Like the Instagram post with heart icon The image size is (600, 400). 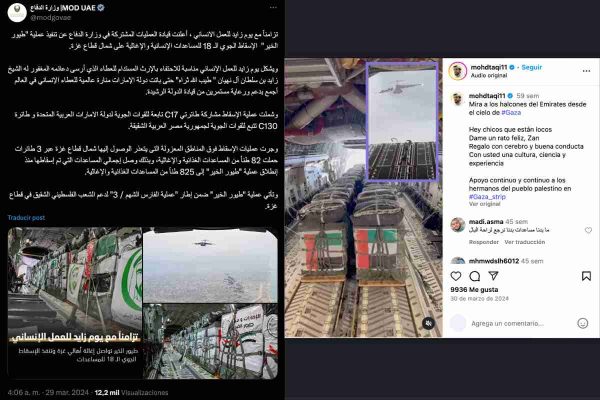click(456, 276)
